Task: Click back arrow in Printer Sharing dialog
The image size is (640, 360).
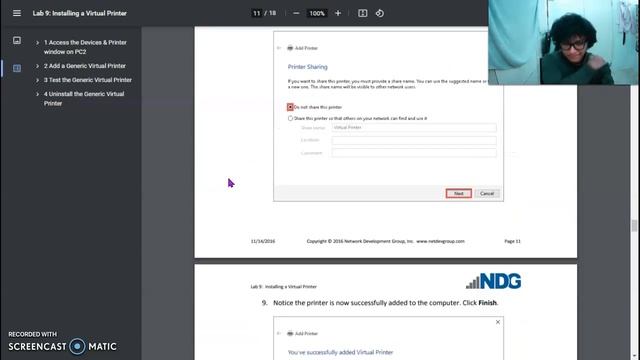Action: click(x=279, y=48)
